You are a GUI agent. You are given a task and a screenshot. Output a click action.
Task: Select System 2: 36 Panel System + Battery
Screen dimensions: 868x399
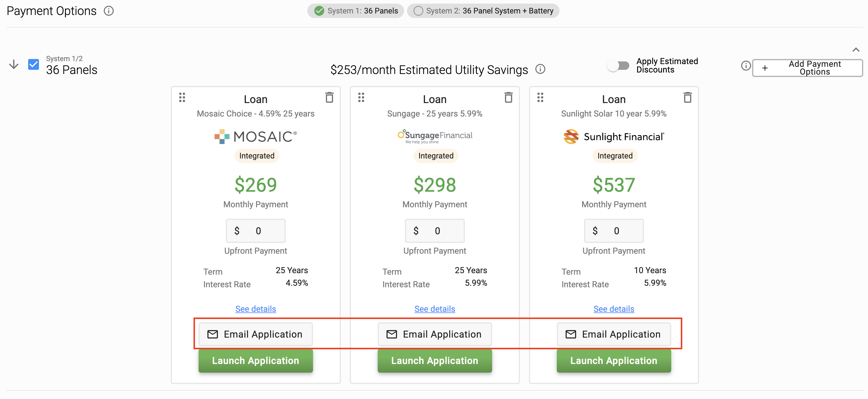click(x=483, y=11)
